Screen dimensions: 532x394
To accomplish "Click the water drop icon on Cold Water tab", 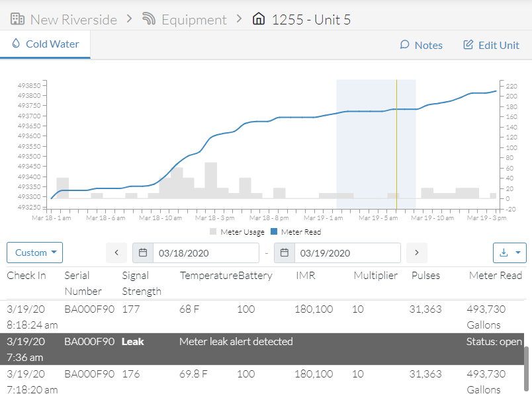I will (16, 44).
